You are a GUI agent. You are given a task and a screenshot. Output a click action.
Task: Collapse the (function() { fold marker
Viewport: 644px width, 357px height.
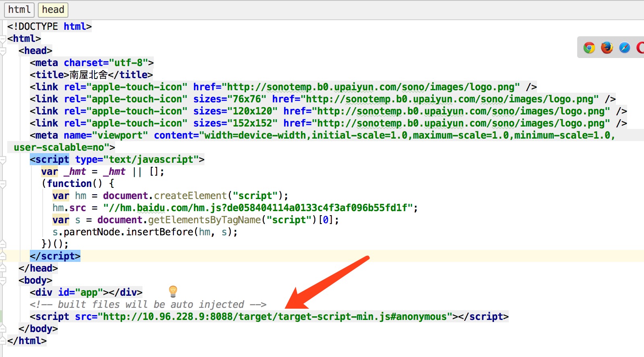point(3,184)
